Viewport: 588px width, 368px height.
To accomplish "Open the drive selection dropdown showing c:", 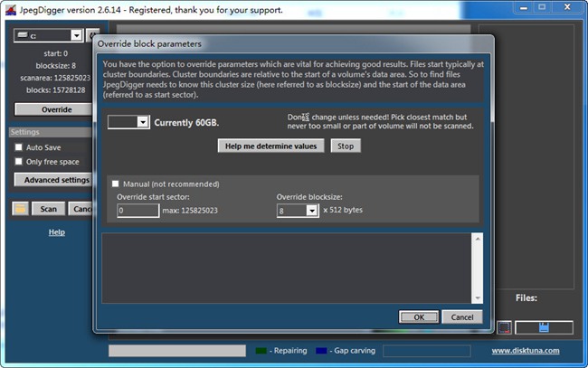I will pyautogui.click(x=75, y=35).
